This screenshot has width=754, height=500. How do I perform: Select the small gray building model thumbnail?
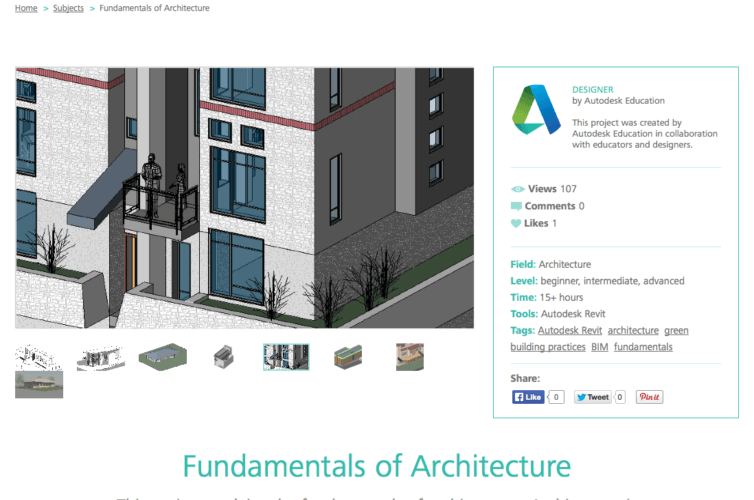click(x=224, y=357)
